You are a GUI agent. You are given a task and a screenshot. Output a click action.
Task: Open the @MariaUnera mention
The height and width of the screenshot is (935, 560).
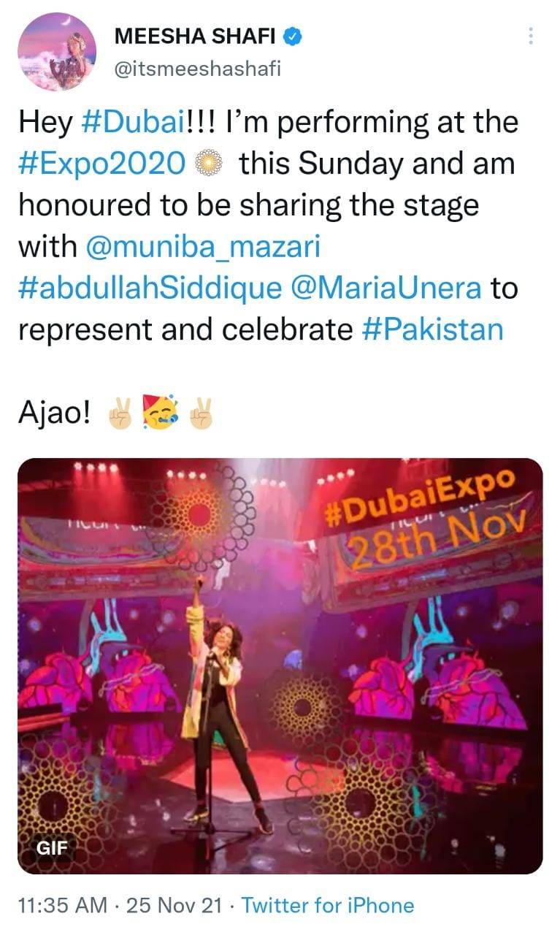click(x=386, y=289)
